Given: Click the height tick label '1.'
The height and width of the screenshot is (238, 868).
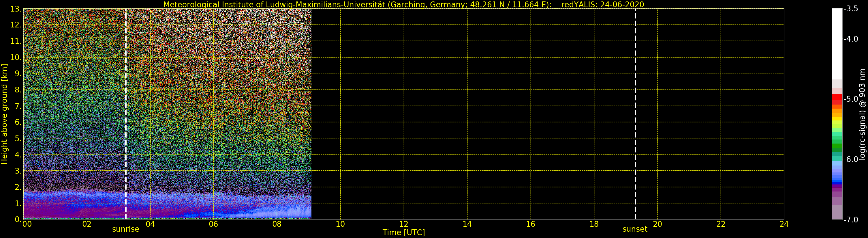Looking at the screenshot, I should point(18,204).
